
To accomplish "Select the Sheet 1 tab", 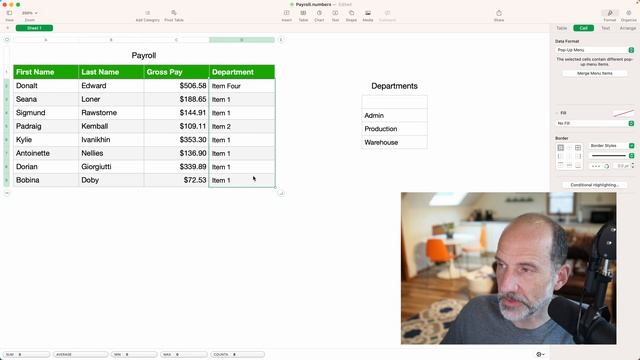I will click(34, 28).
